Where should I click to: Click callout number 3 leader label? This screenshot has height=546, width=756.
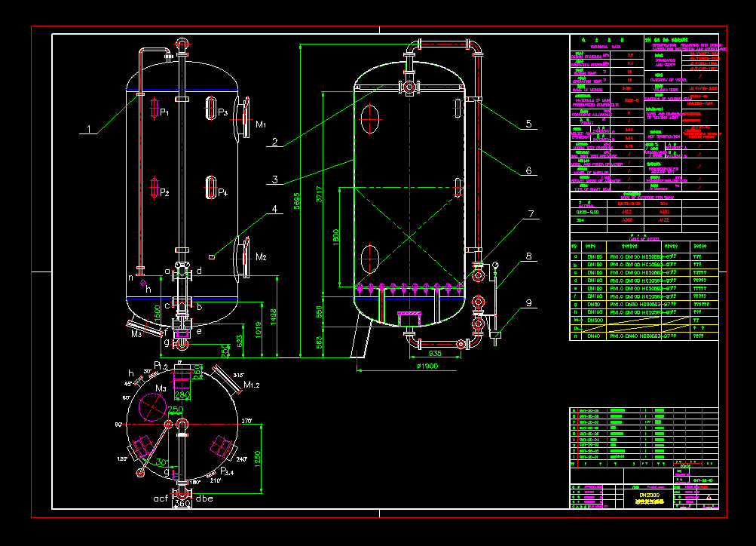click(x=275, y=179)
